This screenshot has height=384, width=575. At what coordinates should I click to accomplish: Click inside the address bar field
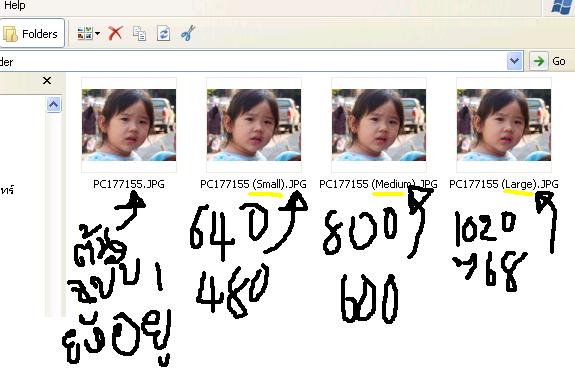(x=253, y=61)
